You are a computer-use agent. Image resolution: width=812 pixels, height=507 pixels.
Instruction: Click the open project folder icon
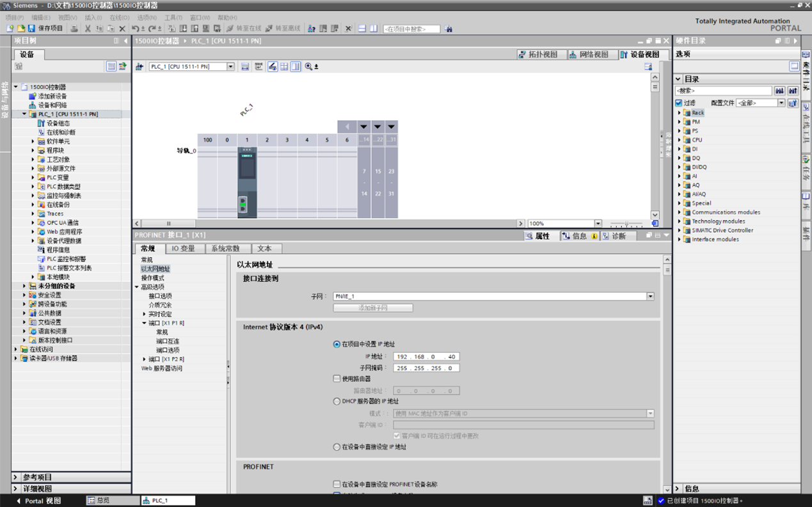click(x=20, y=29)
